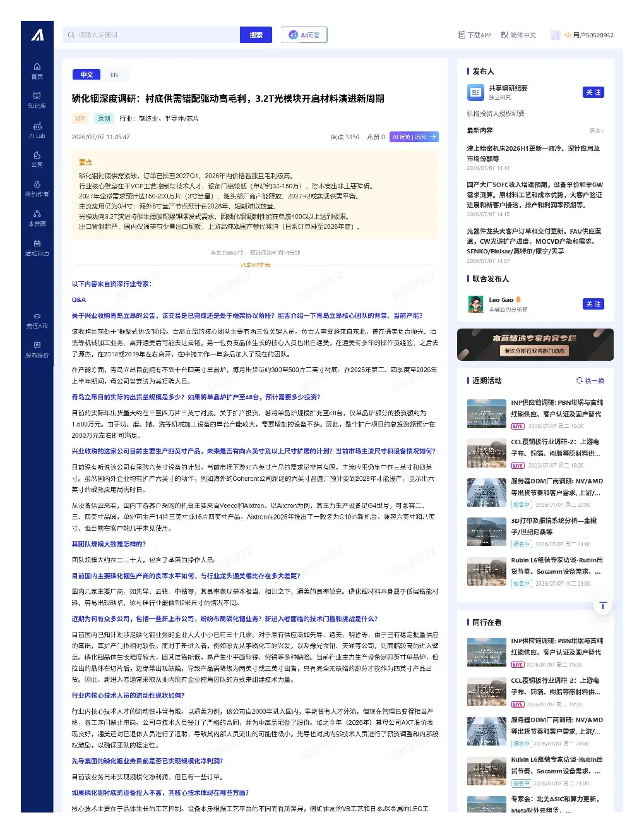Click the 原创 original tag
644x834 pixels.
[104, 118]
